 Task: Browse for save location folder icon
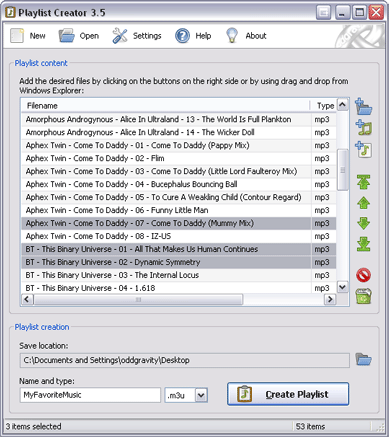[363, 360]
